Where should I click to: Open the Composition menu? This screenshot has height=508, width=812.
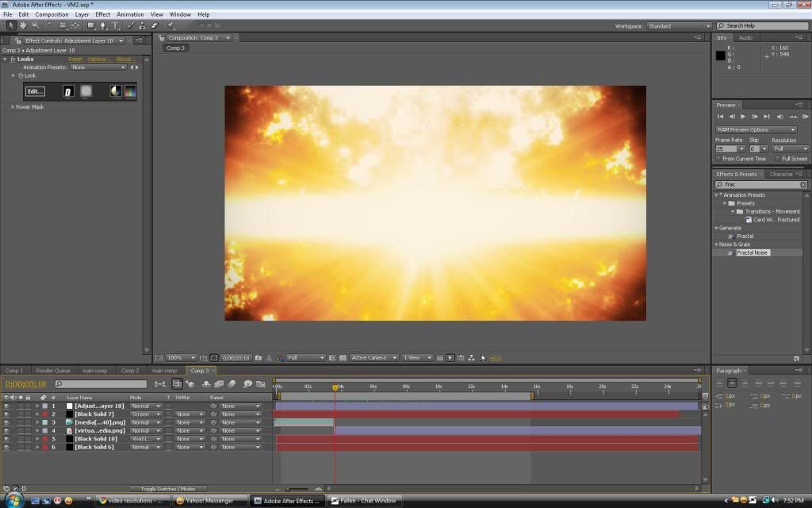coord(52,14)
